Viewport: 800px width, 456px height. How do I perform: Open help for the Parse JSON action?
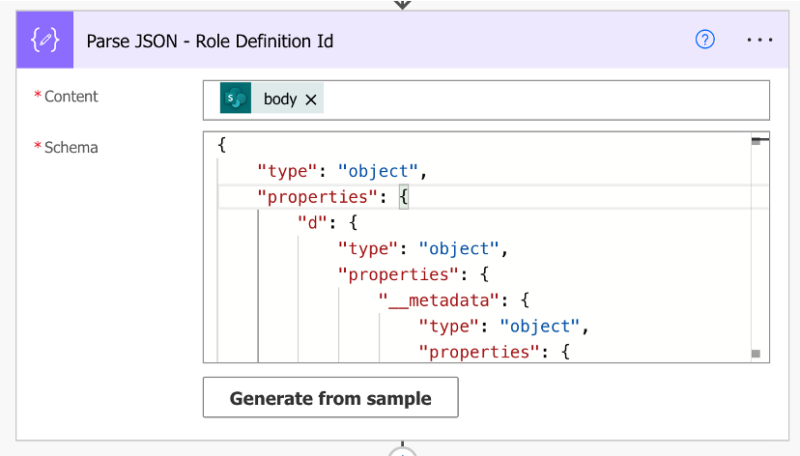tap(705, 40)
